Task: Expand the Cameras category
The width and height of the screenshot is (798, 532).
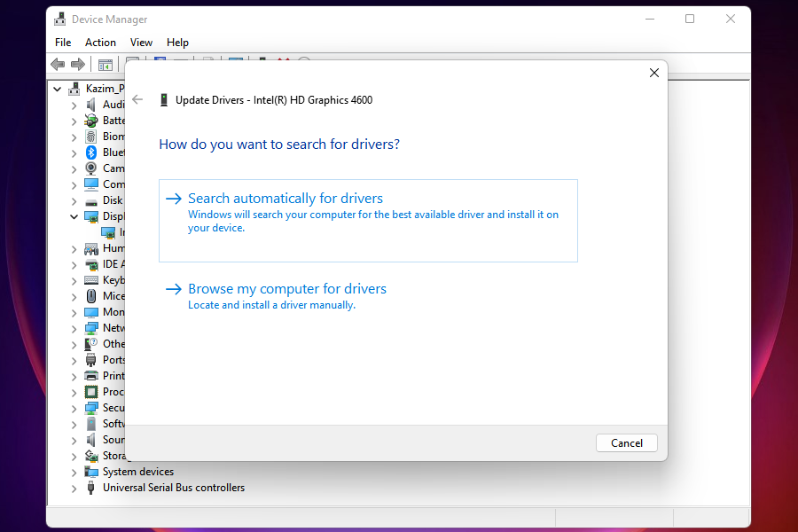Action: pyautogui.click(x=74, y=169)
